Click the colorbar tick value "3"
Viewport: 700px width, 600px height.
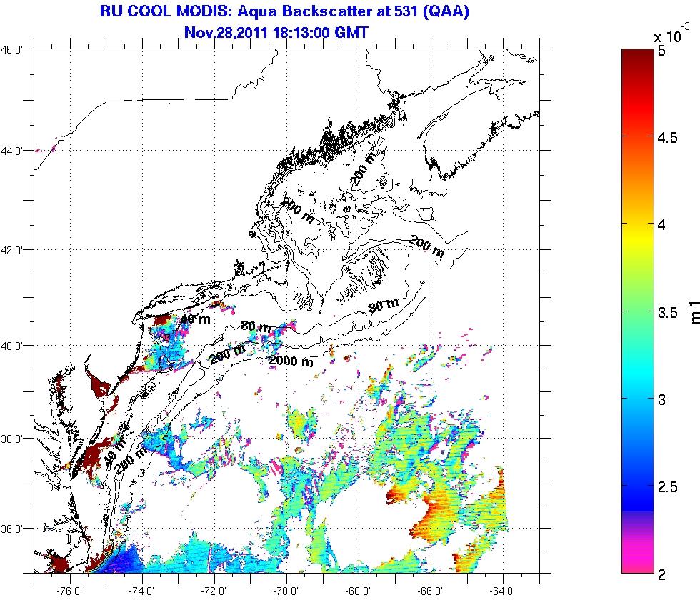[x=661, y=399]
